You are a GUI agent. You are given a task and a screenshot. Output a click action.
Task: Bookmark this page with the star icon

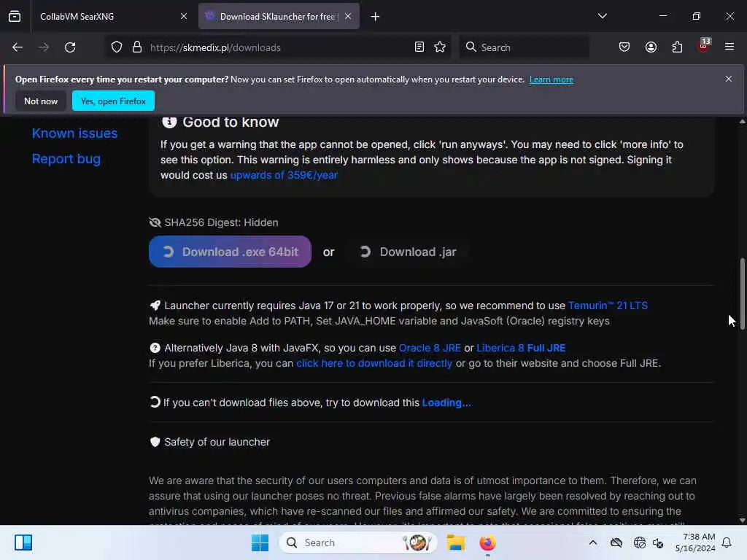tap(440, 47)
